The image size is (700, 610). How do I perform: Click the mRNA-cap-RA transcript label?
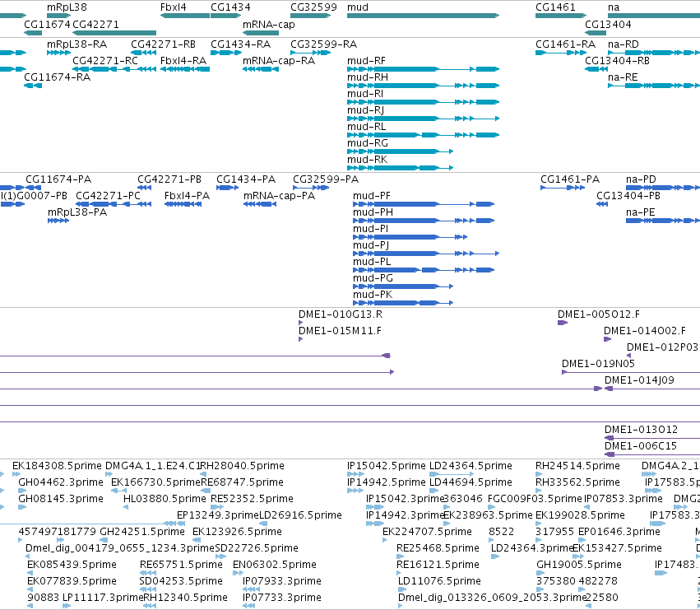coord(279,61)
